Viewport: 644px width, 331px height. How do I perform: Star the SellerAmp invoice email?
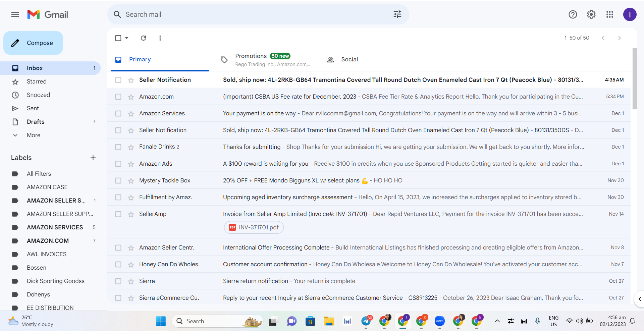pos(131,214)
